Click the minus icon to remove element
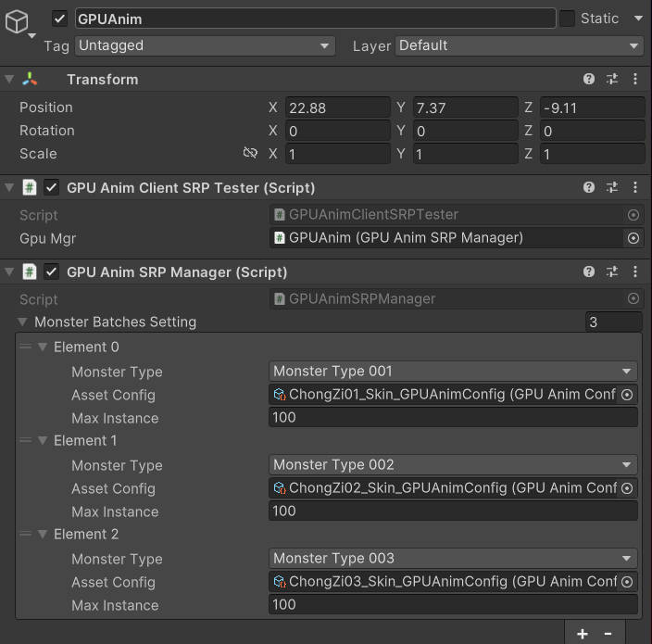This screenshot has width=652, height=644. click(608, 634)
